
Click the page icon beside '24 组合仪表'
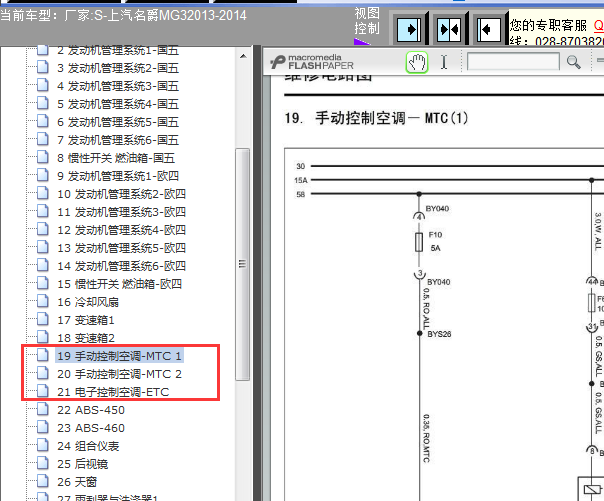tap(42, 446)
